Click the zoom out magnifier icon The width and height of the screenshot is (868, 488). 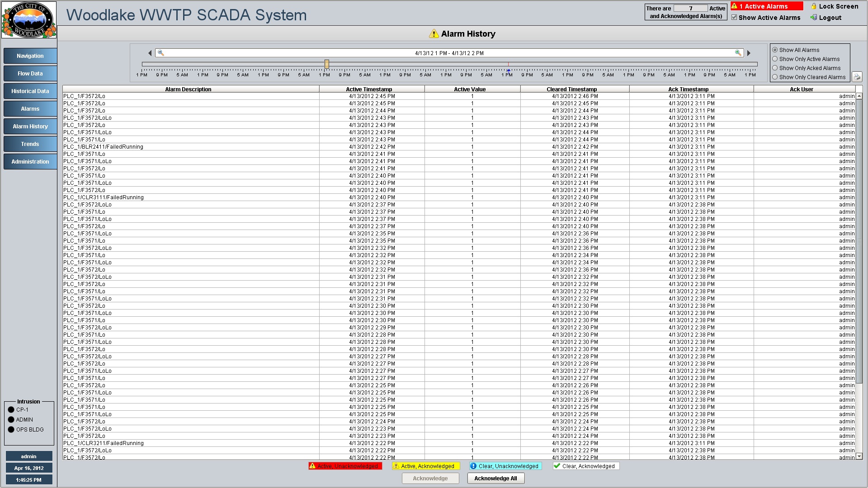click(x=160, y=53)
